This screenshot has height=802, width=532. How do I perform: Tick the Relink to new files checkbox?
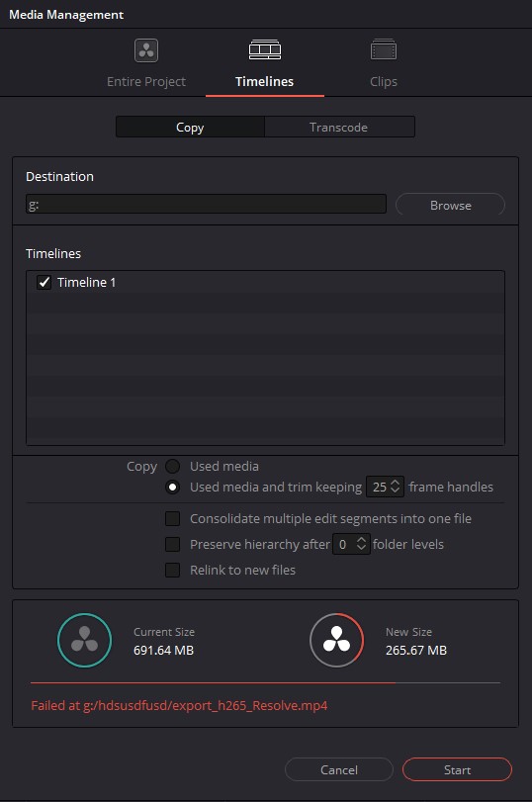(172, 570)
